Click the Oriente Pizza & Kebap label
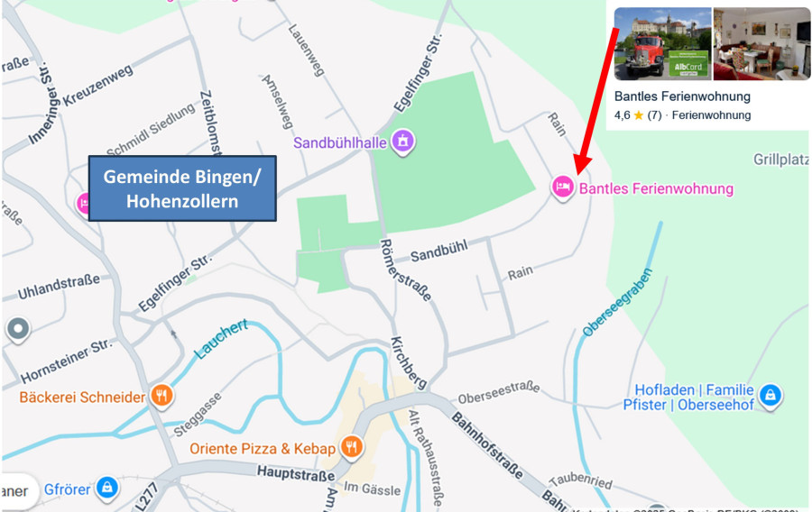Viewport: 812px width, 512px height. click(x=263, y=448)
